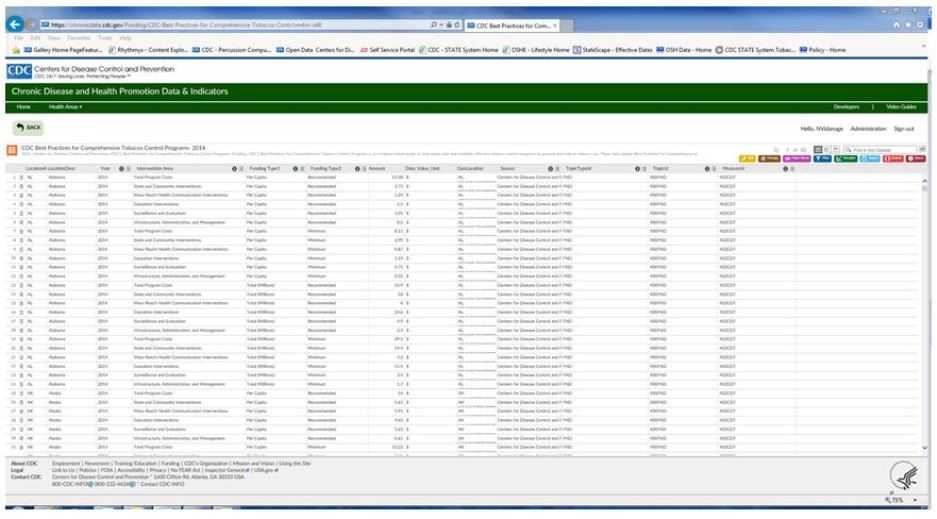Click the yellow Edit button in the toolbar
This screenshot has width=937, height=519.
pyautogui.click(x=747, y=158)
